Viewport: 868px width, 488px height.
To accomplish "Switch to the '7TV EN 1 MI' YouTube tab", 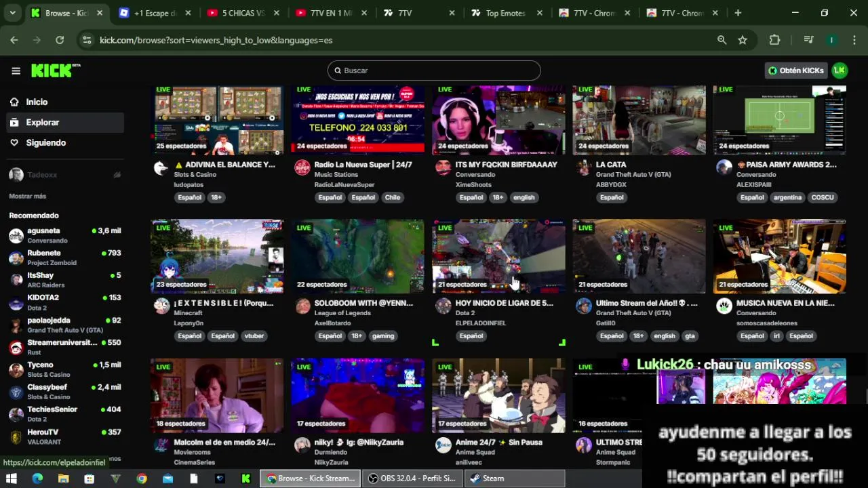I will point(331,13).
